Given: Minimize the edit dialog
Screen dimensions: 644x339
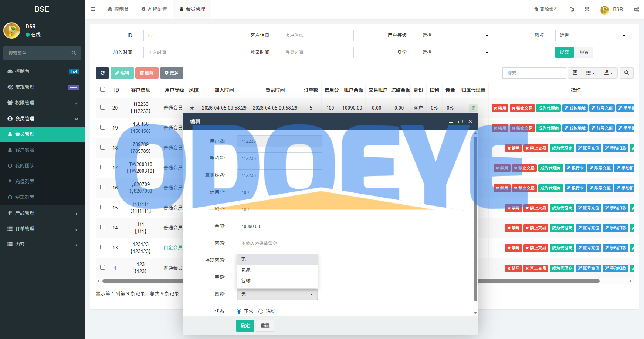Looking at the screenshot, I should pos(451,121).
